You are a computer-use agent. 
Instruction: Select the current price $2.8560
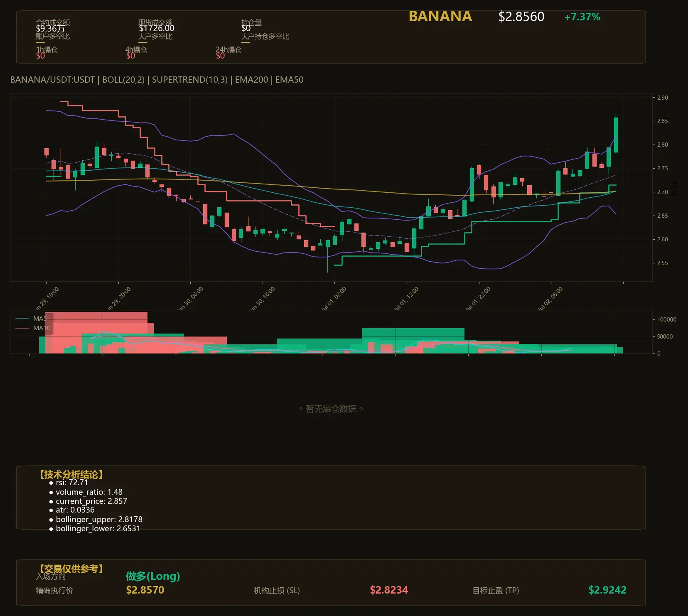tap(521, 17)
